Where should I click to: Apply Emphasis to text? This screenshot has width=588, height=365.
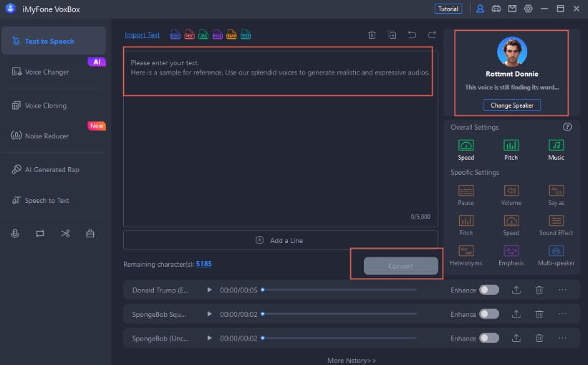pyautogui.click(x=511, y=255)
